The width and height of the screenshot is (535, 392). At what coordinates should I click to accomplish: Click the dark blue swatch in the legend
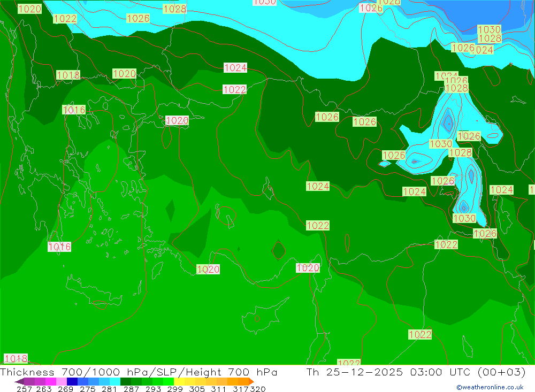tap(72, 381)
